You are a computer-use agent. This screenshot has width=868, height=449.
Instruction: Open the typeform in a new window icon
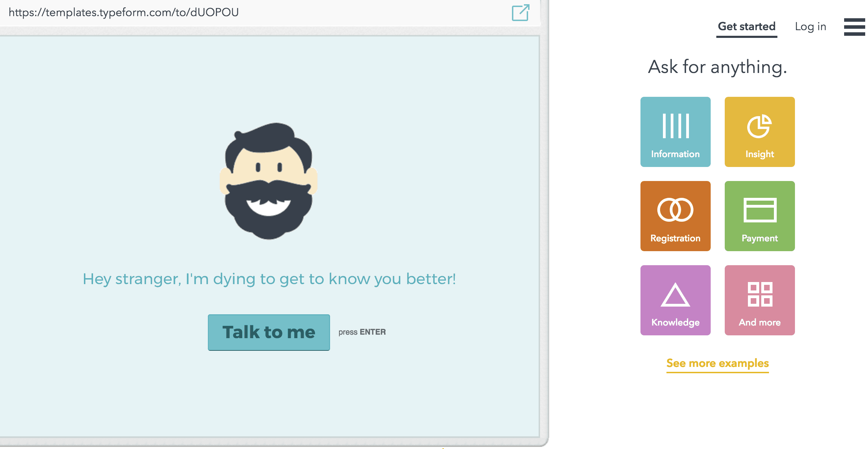pyautogui.click(x=520, y=13)
